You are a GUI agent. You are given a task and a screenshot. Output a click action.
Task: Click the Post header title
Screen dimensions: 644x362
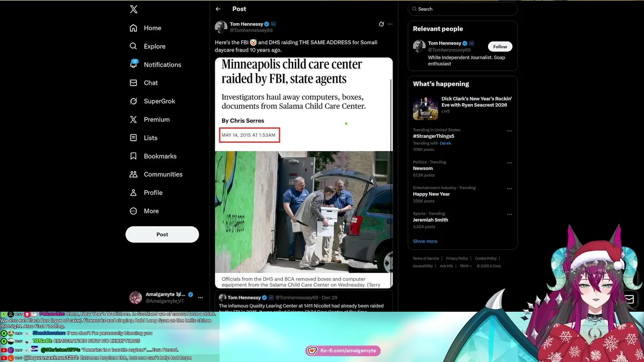(239, 9)
